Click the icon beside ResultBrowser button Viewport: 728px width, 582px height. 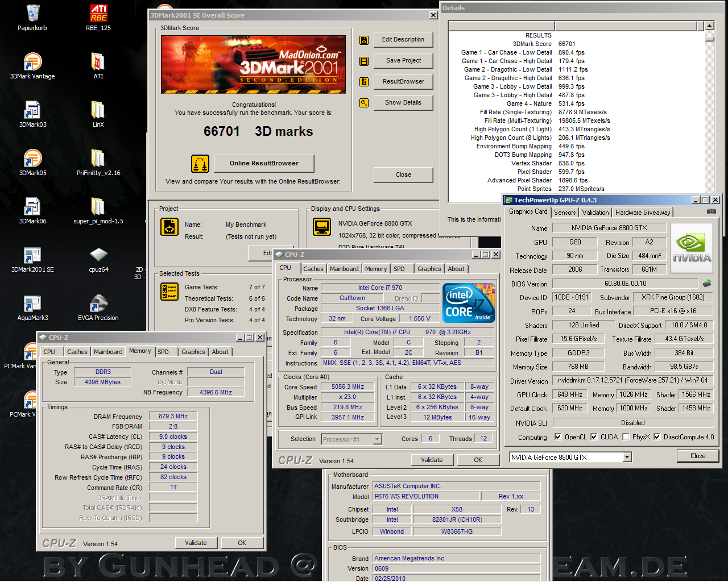(364, 82)
